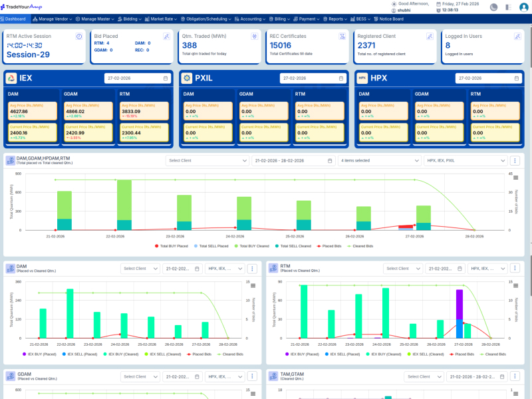
Task: Expand main chart HPX, IEX, PXIL dropdown
Action: pos(466,161)
